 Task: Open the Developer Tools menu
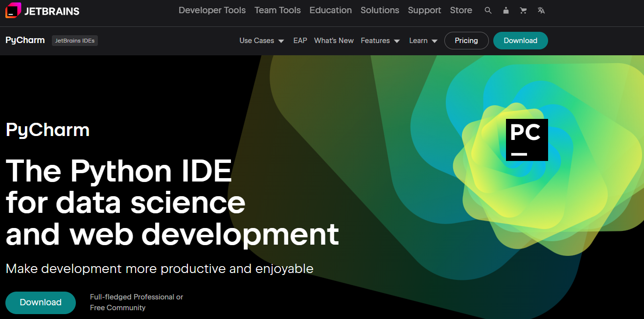pos(212,10)
